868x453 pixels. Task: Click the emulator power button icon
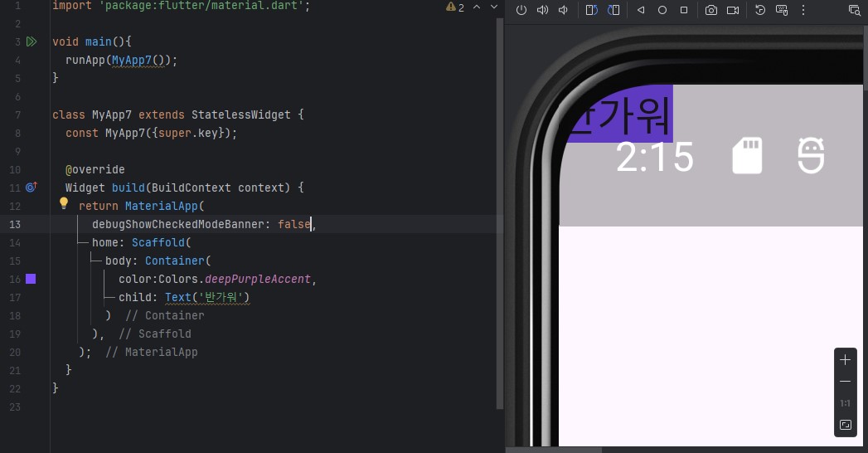point(521,10)
